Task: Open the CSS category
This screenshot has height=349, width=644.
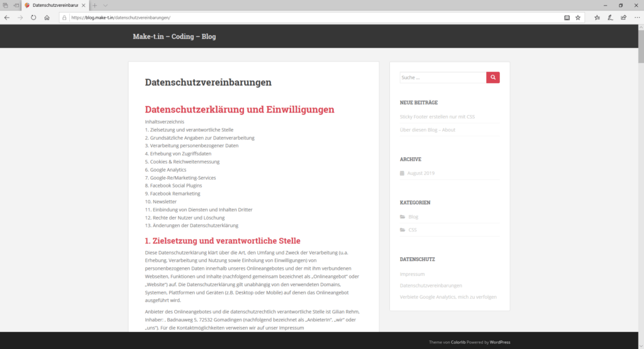Action: pos(413,230)
